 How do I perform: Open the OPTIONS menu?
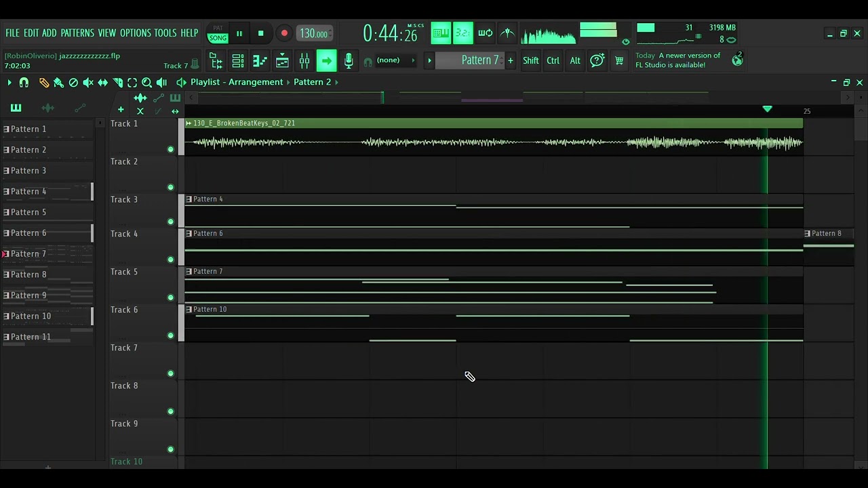click(x=135, y=33)
